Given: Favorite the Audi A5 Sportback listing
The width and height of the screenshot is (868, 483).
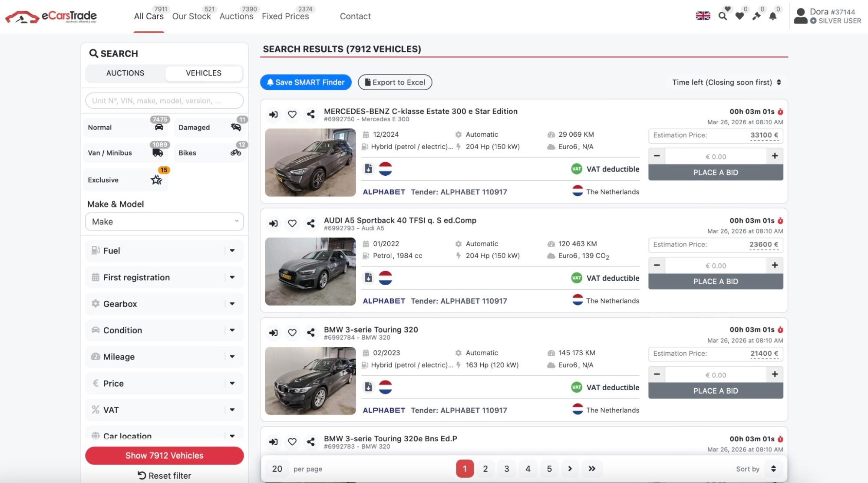Looking at the screenshot, I should pos(292,223).
